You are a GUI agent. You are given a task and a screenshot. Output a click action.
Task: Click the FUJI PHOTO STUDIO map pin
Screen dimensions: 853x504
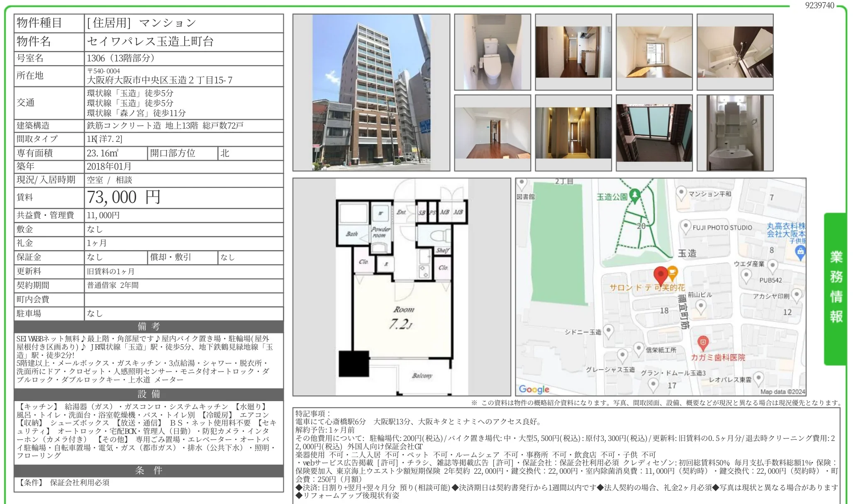click(685, 226)
